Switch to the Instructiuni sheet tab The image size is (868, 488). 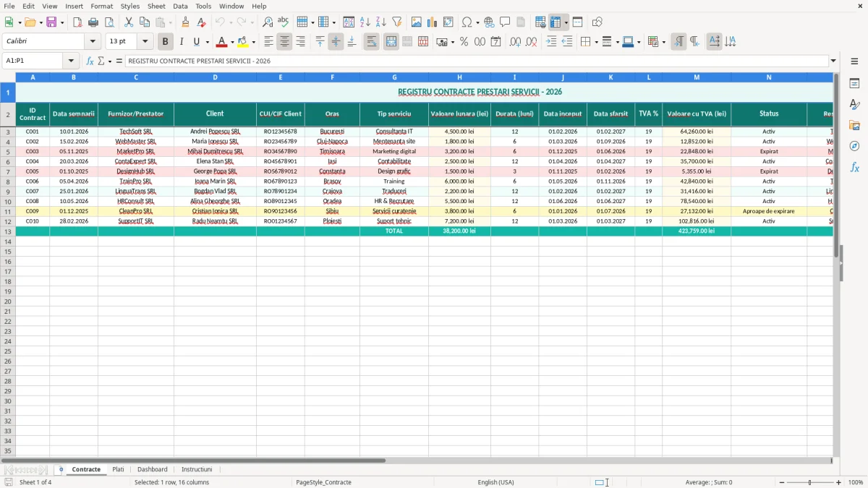197,469
